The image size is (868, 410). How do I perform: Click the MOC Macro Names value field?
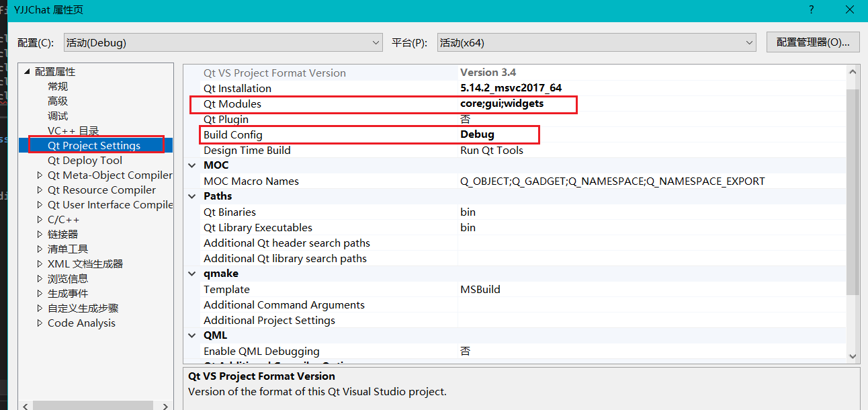[x=652, y=181]
